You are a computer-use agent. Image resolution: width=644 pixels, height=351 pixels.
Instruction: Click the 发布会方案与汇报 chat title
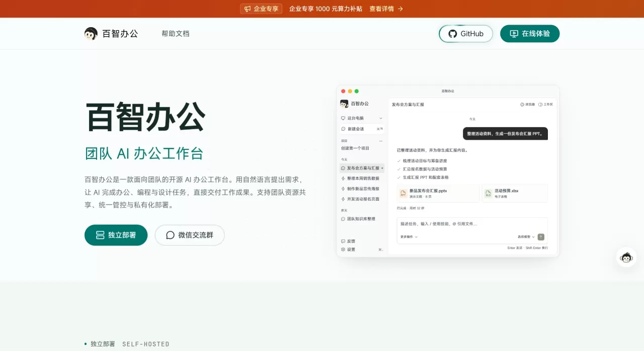tap(408, 105)
